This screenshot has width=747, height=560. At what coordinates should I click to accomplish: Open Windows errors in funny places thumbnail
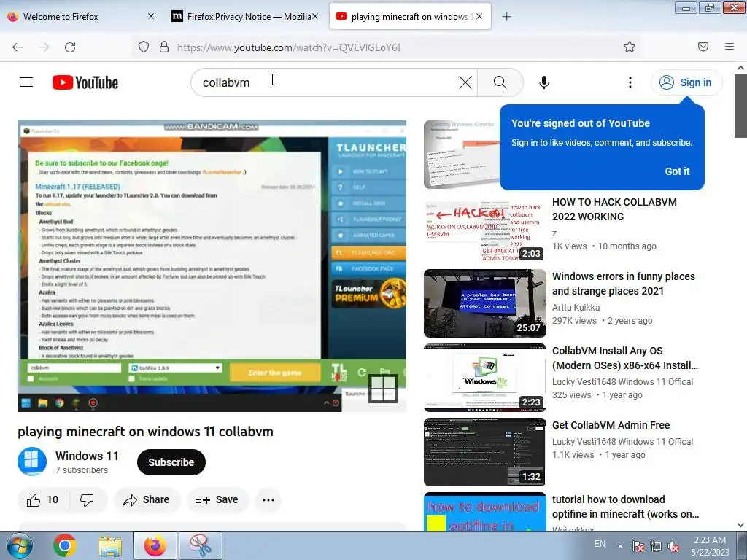[x=485, y=303]
